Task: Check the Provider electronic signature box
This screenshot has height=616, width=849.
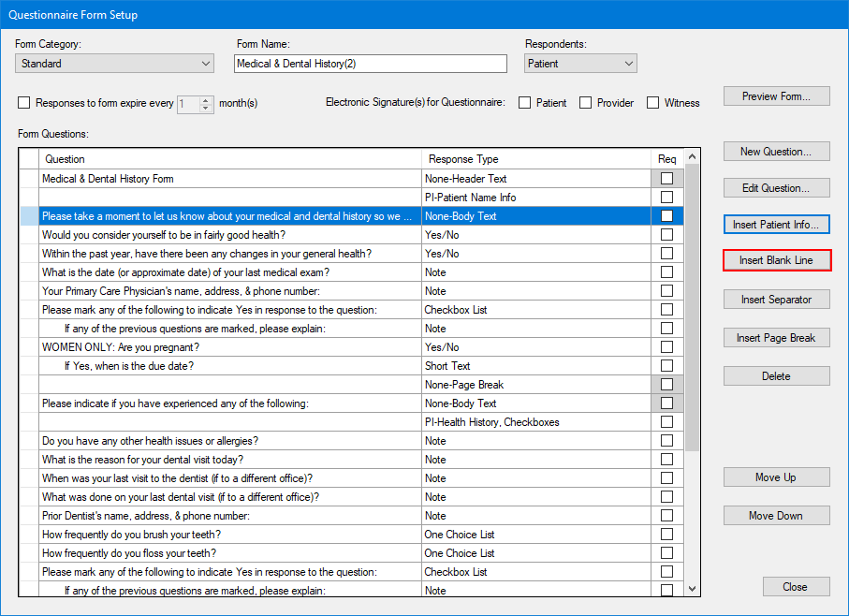Action: (x=585, y=103)
